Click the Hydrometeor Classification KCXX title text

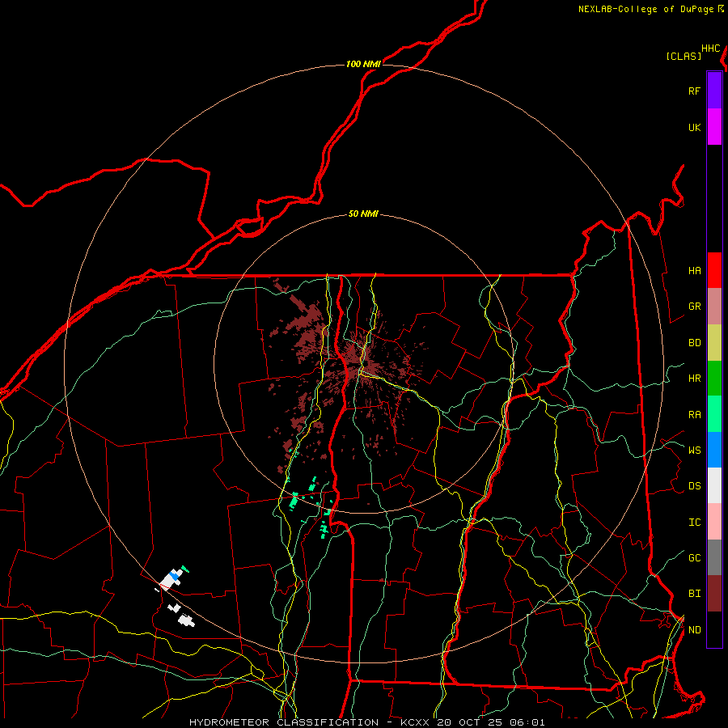366,722
